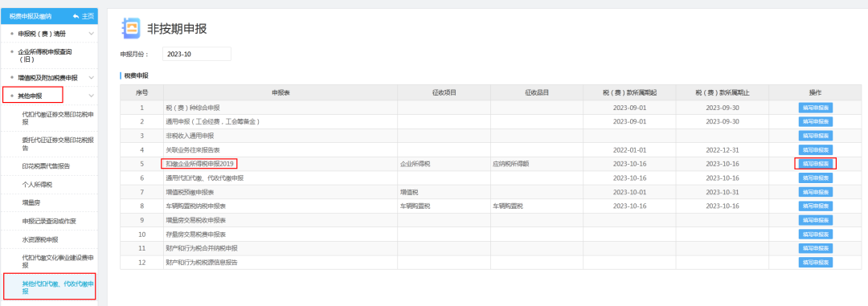Image resolution: width=868 pixels, height=306 pixels.
Task: Select 税（费）种综合申报 row text
Action: [193, 108]
